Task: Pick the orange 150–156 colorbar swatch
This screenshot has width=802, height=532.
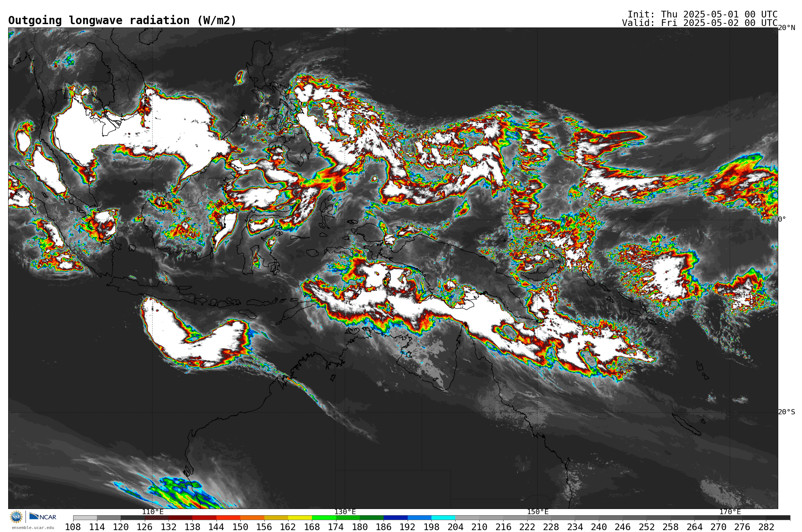Action: point(252,518)
